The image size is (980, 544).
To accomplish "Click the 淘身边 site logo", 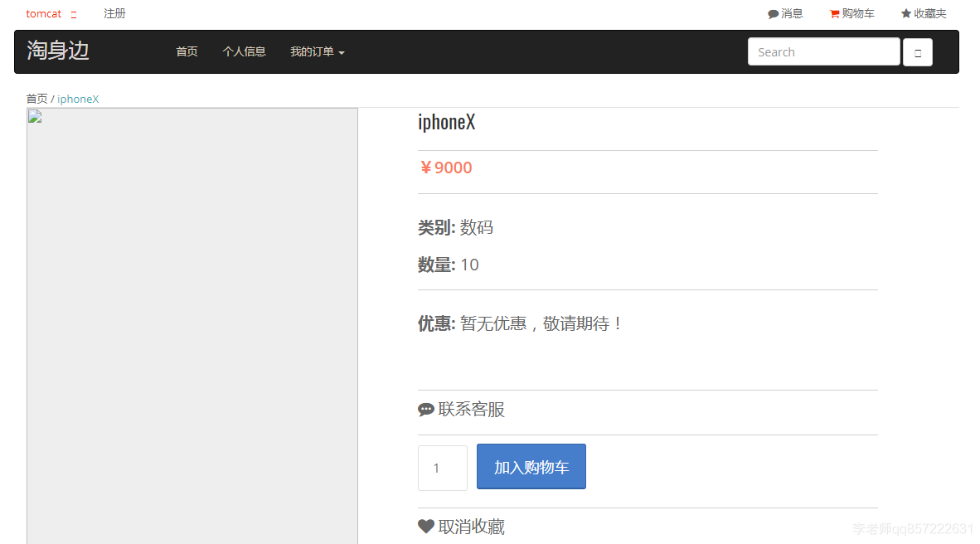I will [x=57, y=51].
